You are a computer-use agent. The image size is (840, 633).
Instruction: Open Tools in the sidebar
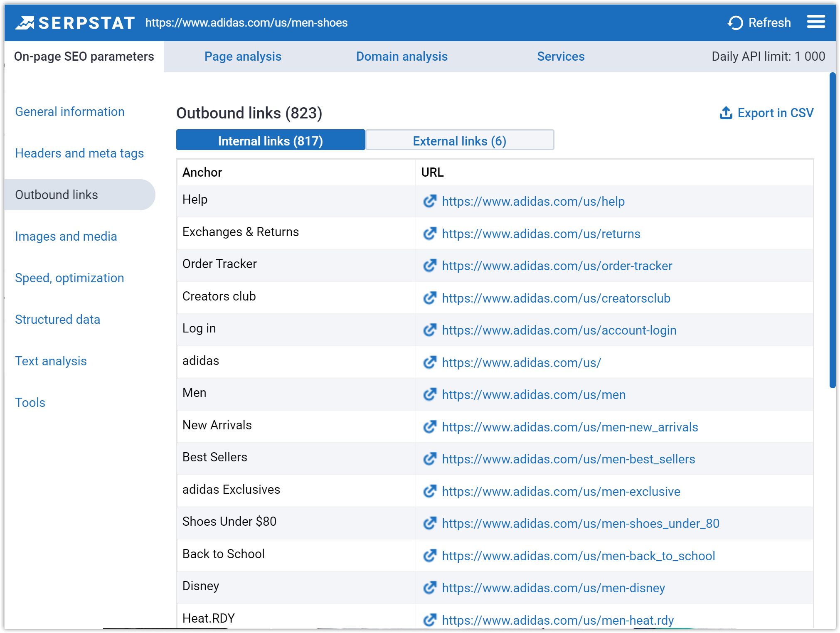[30, 403]
